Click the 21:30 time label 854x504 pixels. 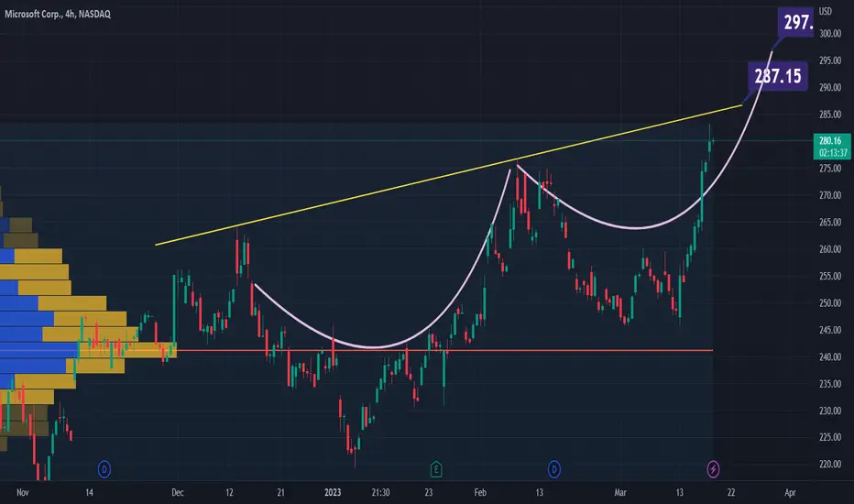point(380,493)
